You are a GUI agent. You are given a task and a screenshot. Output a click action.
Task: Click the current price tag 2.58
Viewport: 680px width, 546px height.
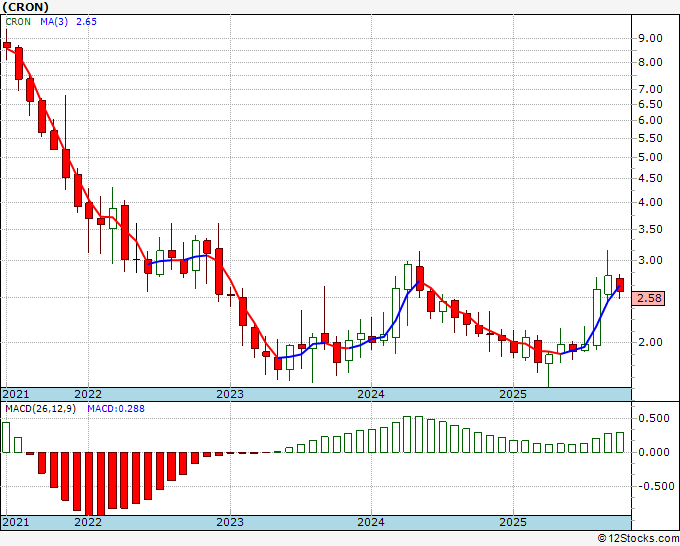click(x=648, y=298)
